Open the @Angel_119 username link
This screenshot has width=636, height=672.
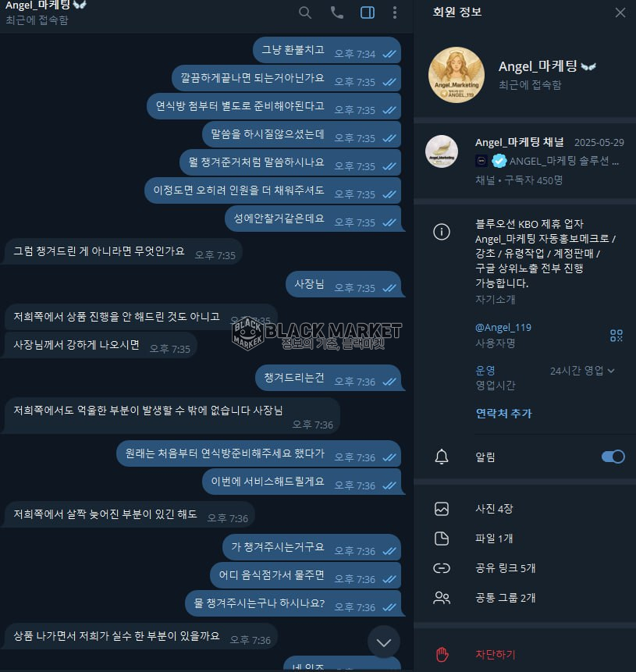pyautogui.click(x=503, y=328)
